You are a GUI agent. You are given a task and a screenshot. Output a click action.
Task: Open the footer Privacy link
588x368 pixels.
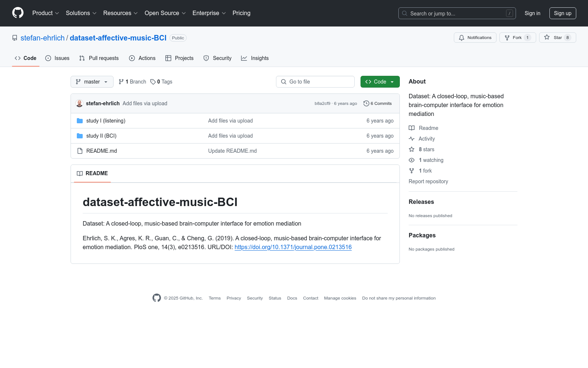coord(234,298)
